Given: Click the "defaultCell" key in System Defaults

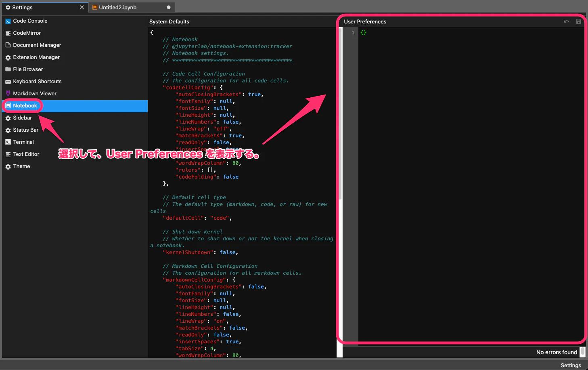Looking at the screenshot, I should point(183,218).
